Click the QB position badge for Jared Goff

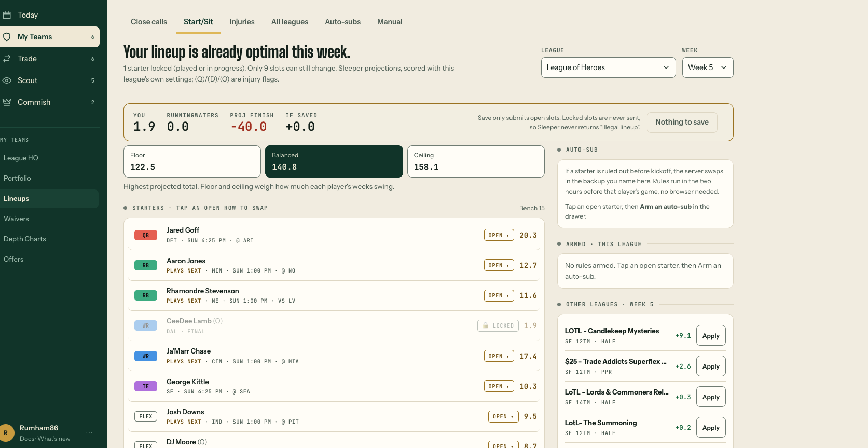point(146,235)
